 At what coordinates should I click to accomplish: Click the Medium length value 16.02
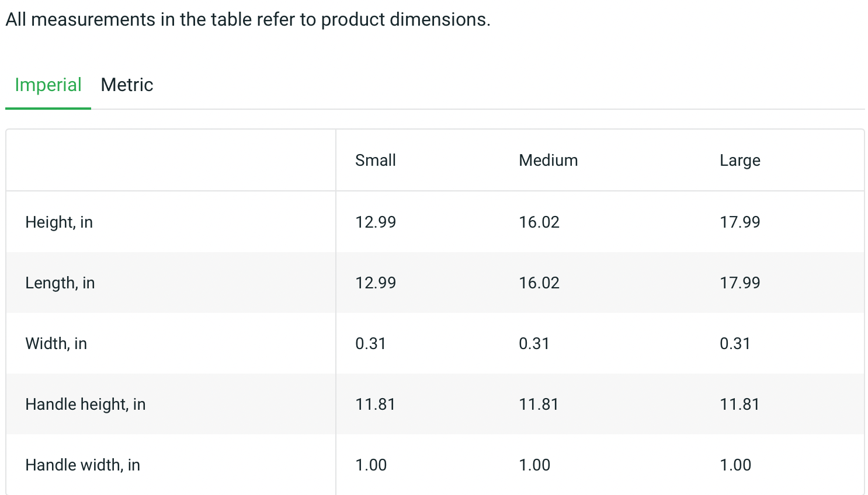(x=539, y=283)
